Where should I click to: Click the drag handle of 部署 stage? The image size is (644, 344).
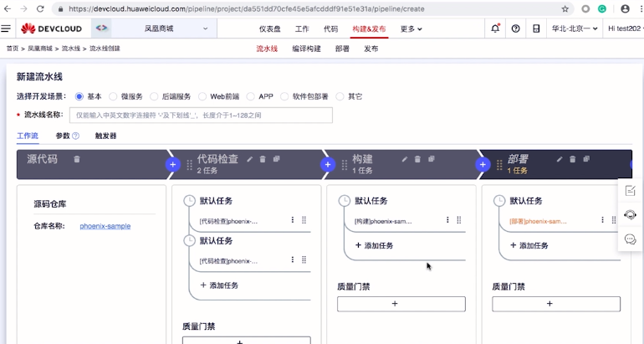tap(499, 165)
